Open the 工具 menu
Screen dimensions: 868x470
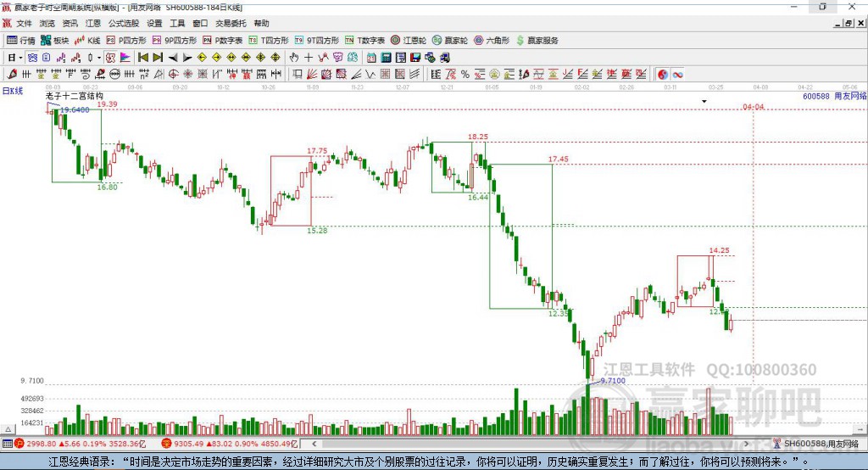pyautogui.click(x=177, y=23)
